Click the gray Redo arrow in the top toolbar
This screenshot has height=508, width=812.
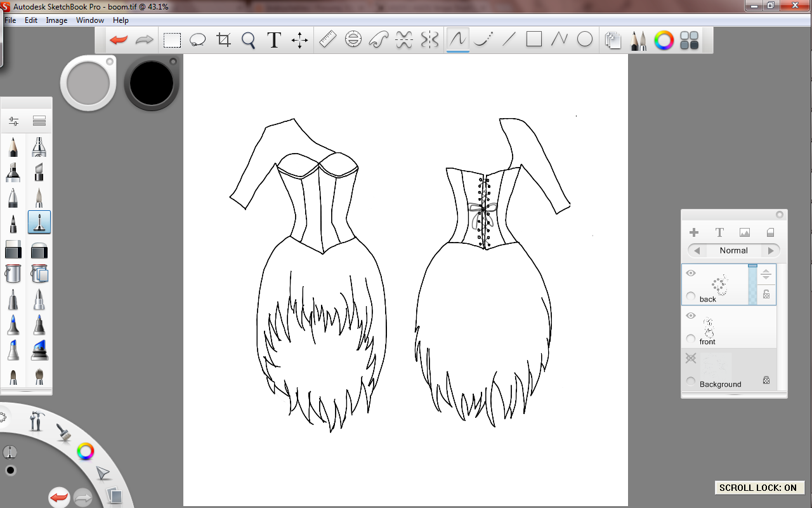145,40
